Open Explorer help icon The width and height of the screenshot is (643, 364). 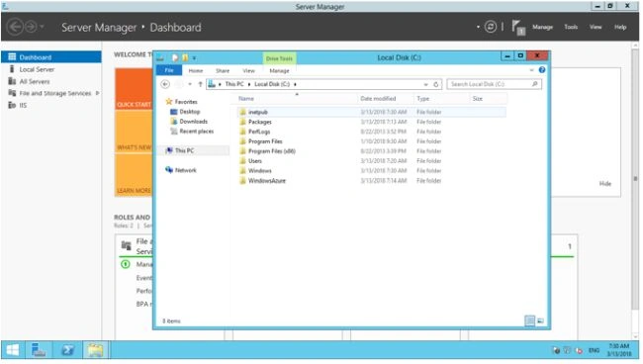(x=542, y=70)
